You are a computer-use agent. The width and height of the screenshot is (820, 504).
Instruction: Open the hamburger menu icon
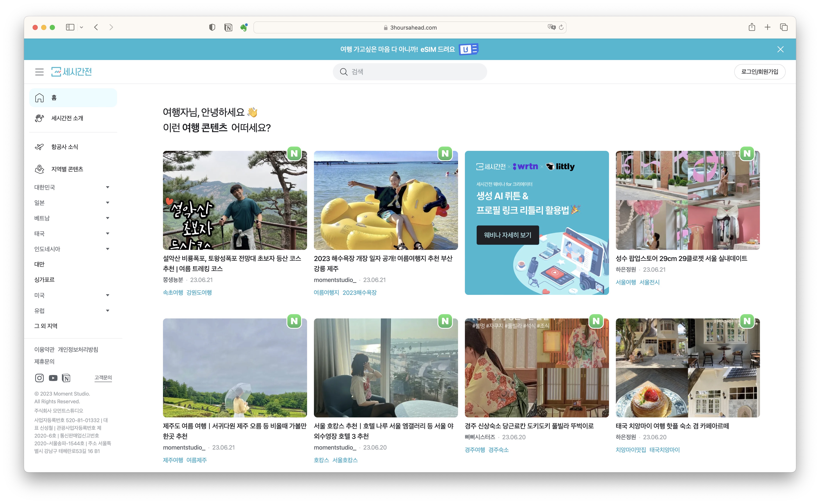[x=39, y=72]
